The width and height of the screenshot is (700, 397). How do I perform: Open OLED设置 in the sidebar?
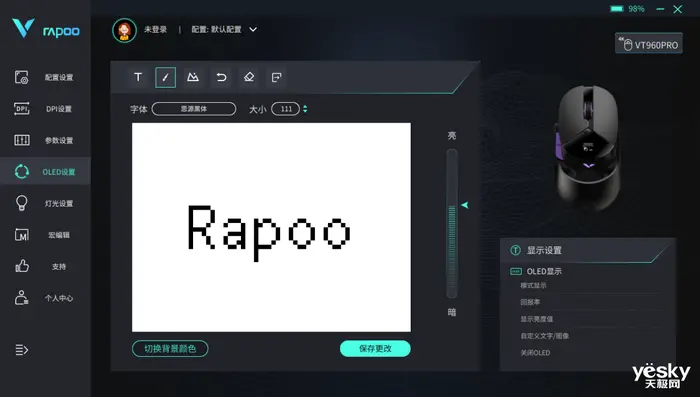coord(45,171)
